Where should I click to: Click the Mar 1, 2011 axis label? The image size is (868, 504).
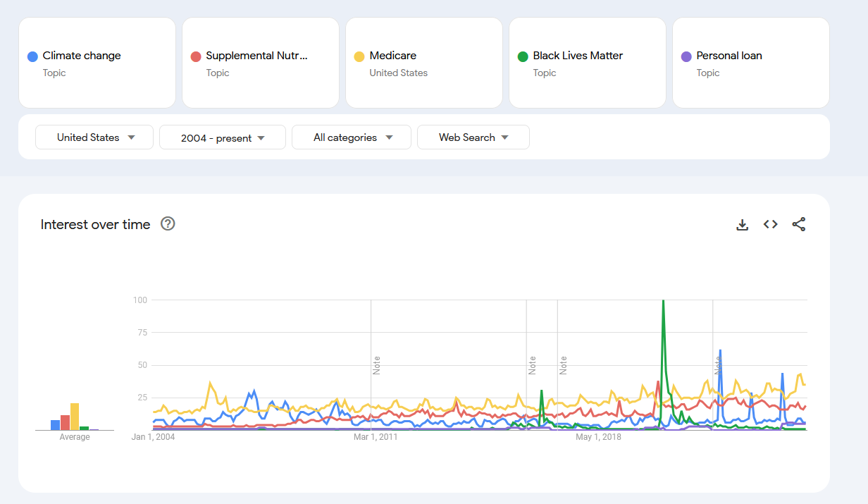(376, 437)
